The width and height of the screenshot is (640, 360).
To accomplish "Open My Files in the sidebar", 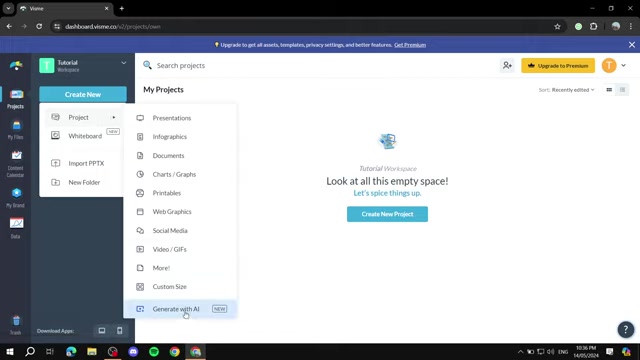I will [16, 130].
